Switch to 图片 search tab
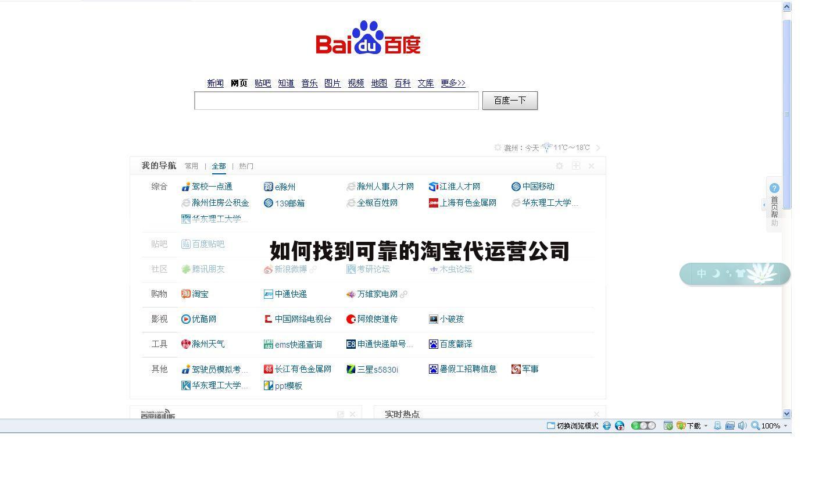The height and width of the screenshot is (504, 837). pos(332,83)
